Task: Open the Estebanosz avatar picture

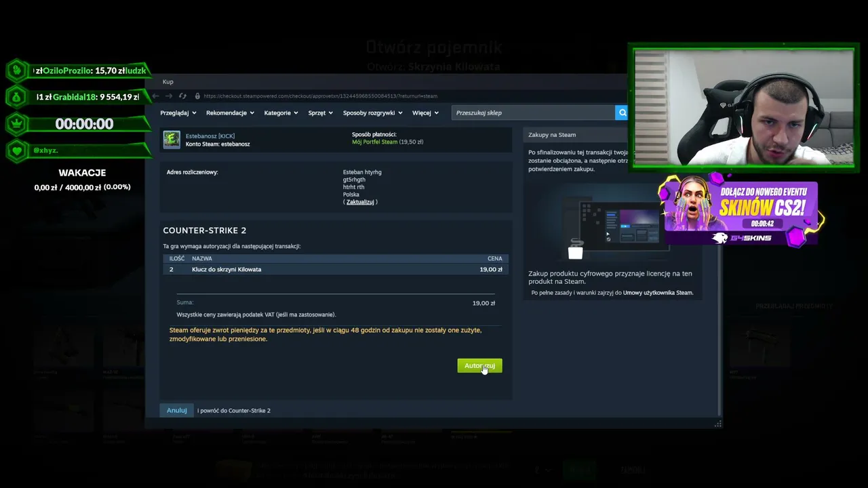Action: pyautogui.click(x=172, y=140)
